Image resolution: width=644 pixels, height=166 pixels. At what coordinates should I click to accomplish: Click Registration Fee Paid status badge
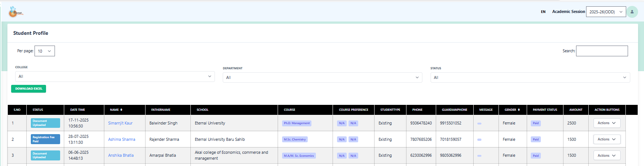(45, 139)
